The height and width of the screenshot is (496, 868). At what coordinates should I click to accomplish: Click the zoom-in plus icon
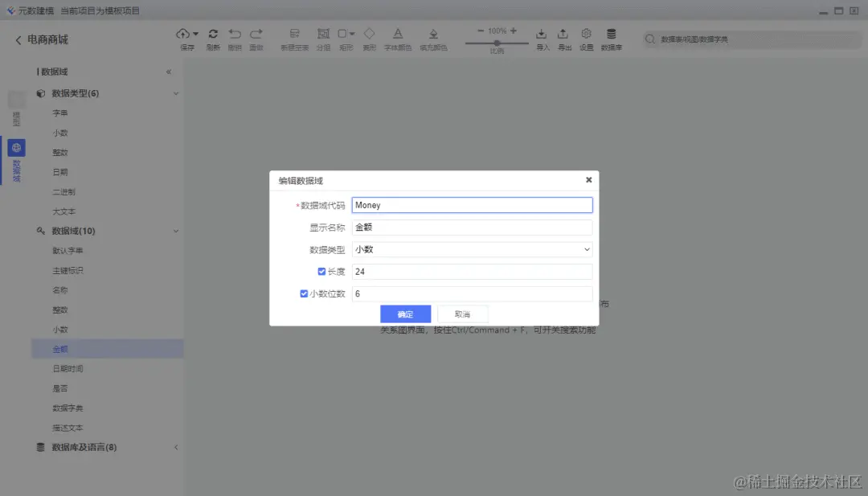[514, 31]
